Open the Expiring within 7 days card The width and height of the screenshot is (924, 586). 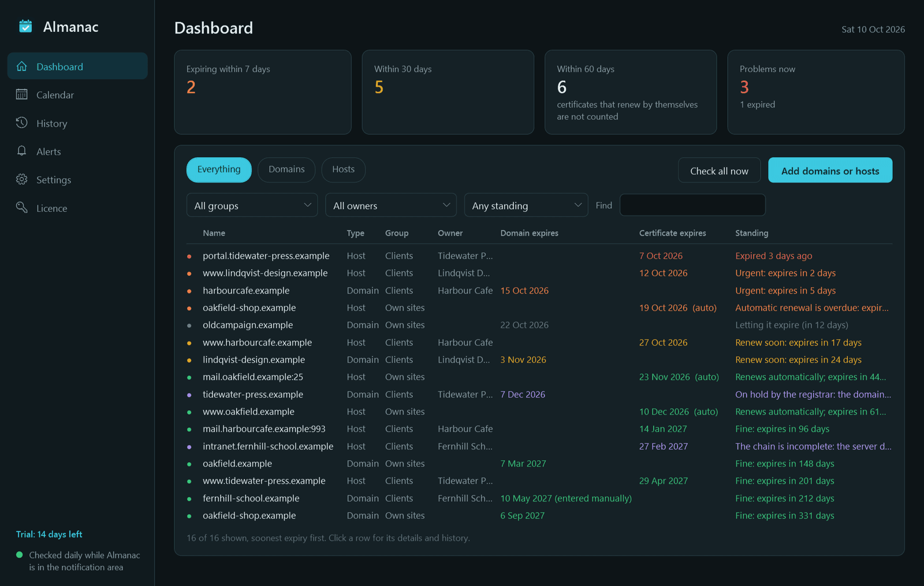tap(263, 92)
